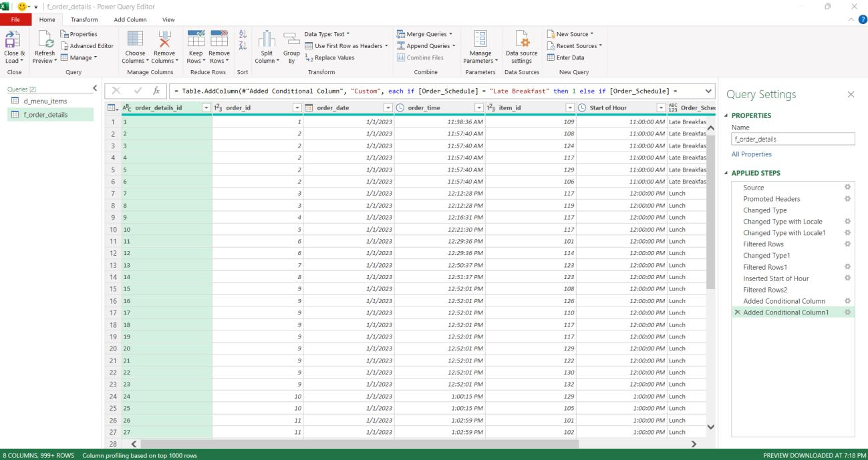
Task: Open filter dropdown for order_date column
Action: [x=388, y=108]
